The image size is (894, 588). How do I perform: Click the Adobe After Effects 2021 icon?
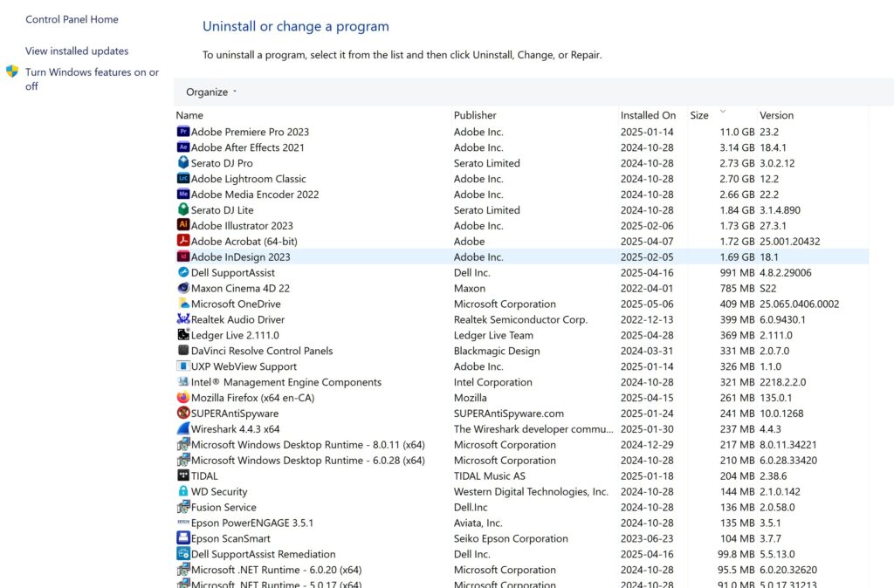click(183, 147)
